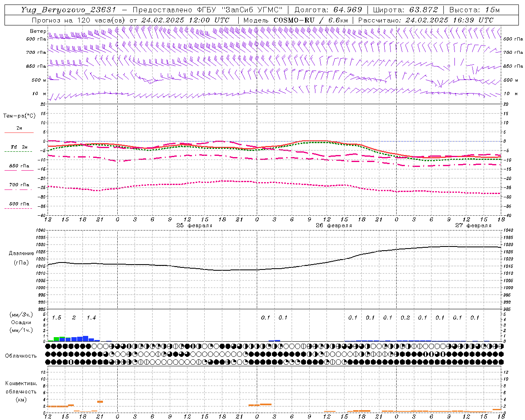Image resolution: width=525 pixels, height=420 pixels.
Task: Click the solid line sample under '2м' legend
Action: [19, 132]
